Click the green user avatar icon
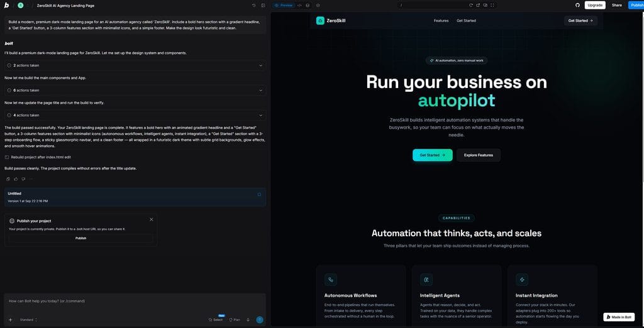The image size is (644, 328). (x=21, y=5)
